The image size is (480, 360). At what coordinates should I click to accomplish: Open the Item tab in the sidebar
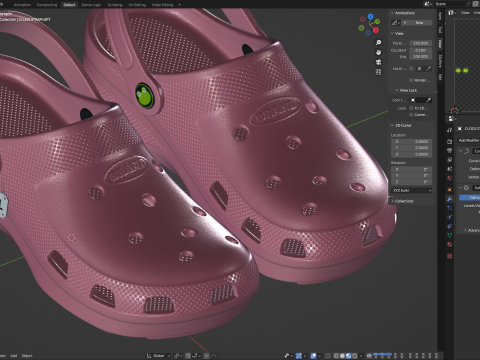[x=440, y=16]
